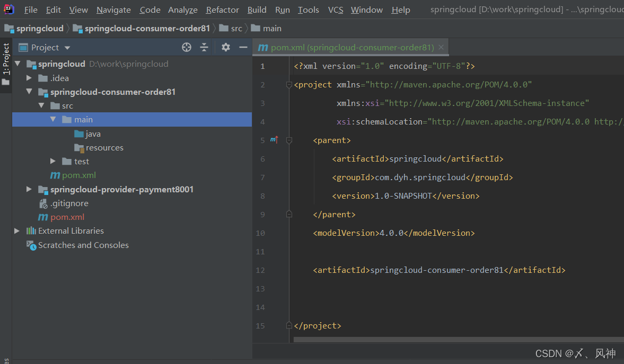Open the File menu
The height and width of the screenshot is (364, 624).
[x=31, y=10]
